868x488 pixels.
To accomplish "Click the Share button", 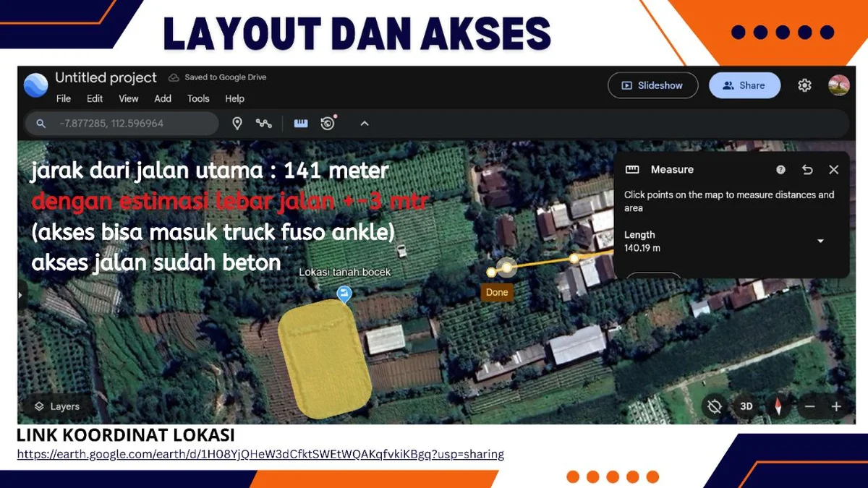I will (744, 85).
